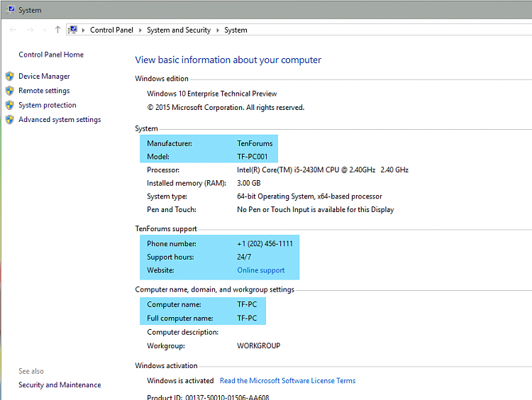Click the WORKGROUP value
Viewport: 532px width, 400px height.
point(258,345)
